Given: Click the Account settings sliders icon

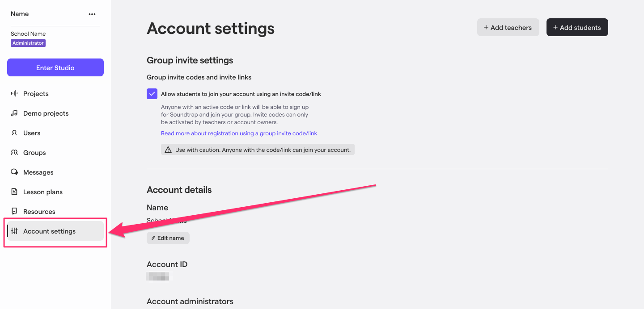Looking at the screenshot, I should tap(15, 231).
